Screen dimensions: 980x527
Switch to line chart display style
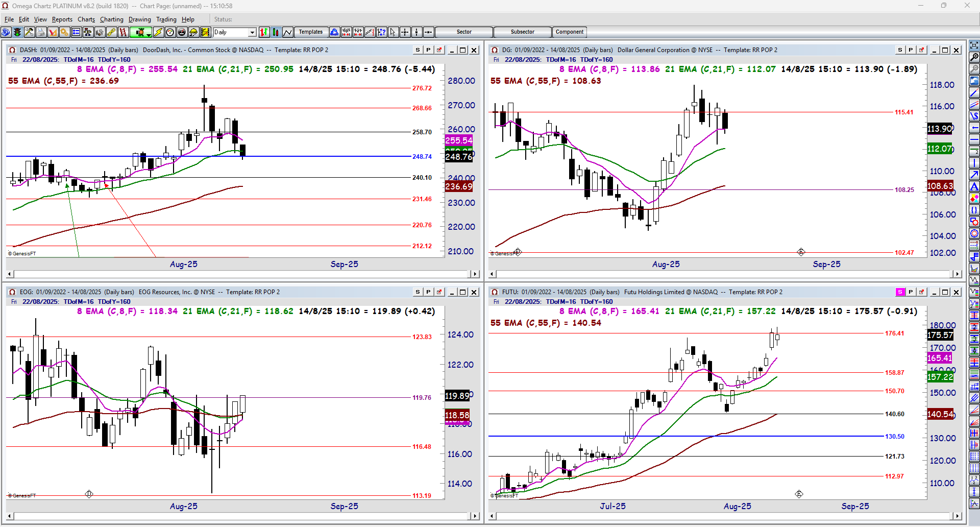287,32
